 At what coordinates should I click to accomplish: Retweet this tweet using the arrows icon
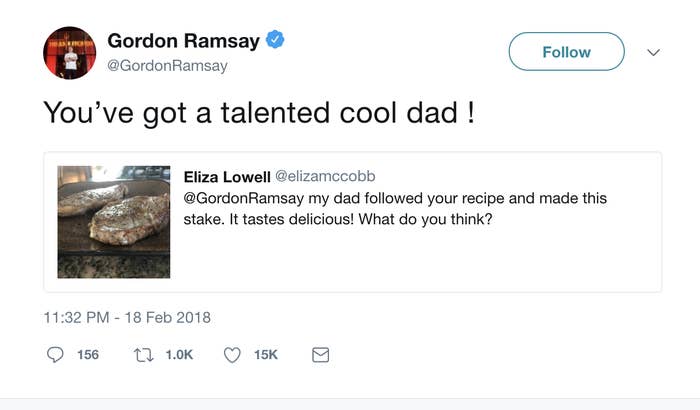141,355
